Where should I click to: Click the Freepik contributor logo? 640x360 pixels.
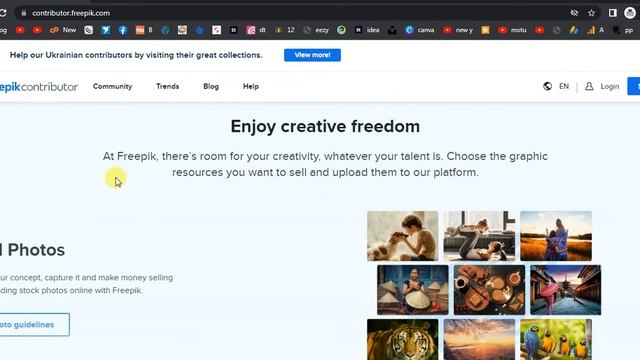tap(39, 87)
